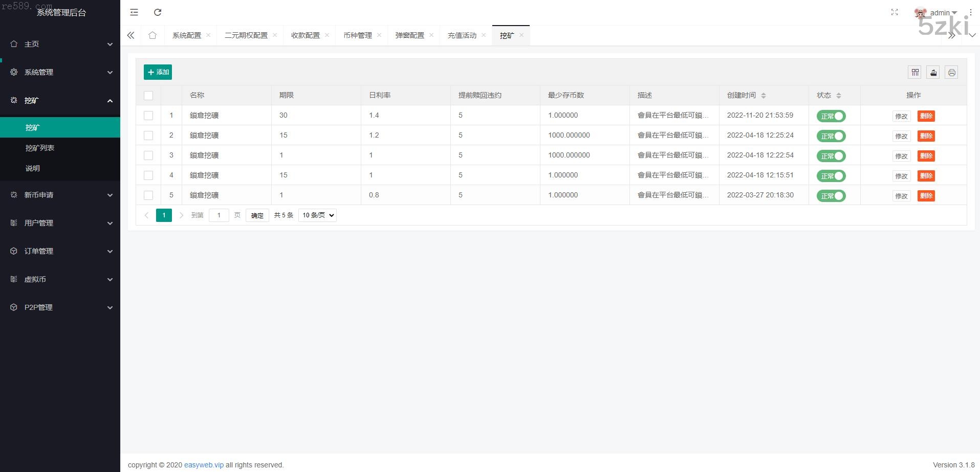The height and width of the screenshot is (472, 980).
Task: Collapse sidebar with the menu fold icon
Action: point(134,12)
